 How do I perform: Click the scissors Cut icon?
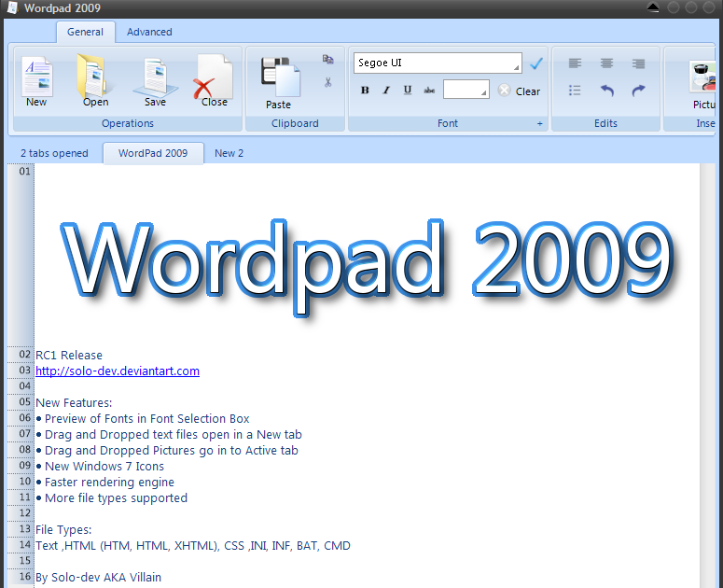pos(327,82)
